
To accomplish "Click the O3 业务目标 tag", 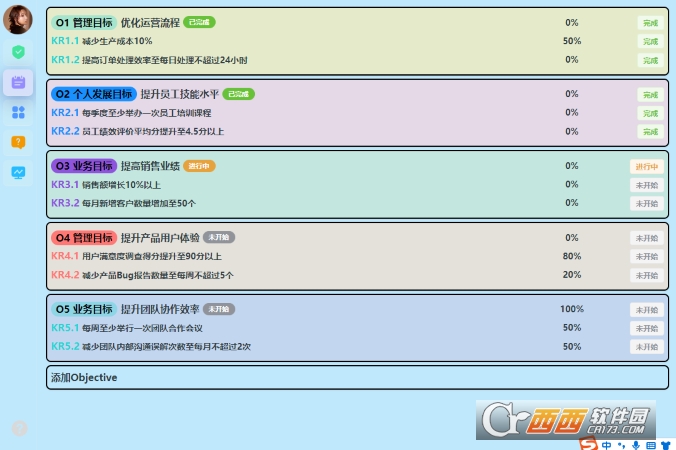I will [x=84, y=166].
